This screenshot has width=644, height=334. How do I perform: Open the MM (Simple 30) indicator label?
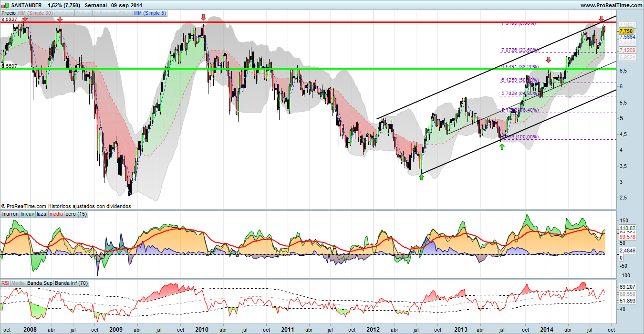coord(36,13)
